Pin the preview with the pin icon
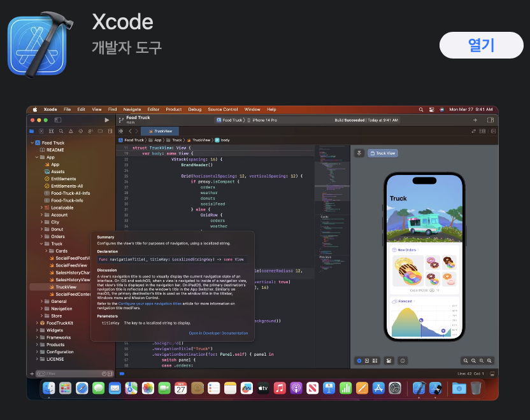The height and width of the screenshot is (420, 530). (x=359, y=153)
